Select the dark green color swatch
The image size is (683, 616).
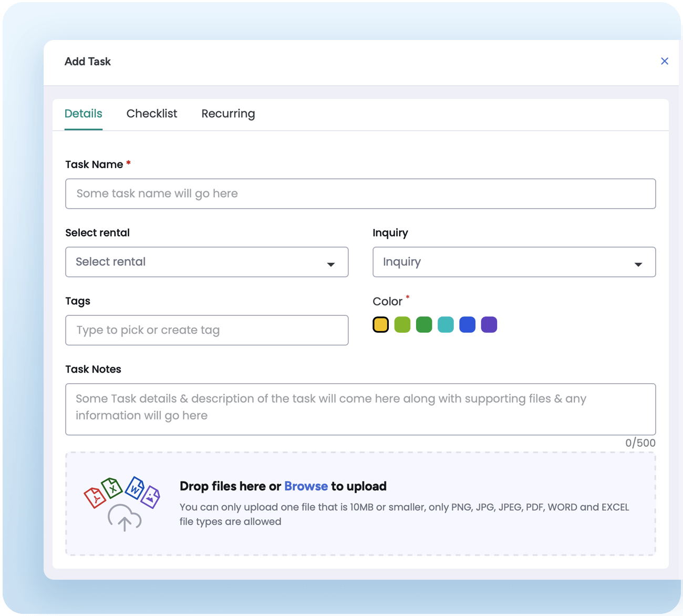424,325
